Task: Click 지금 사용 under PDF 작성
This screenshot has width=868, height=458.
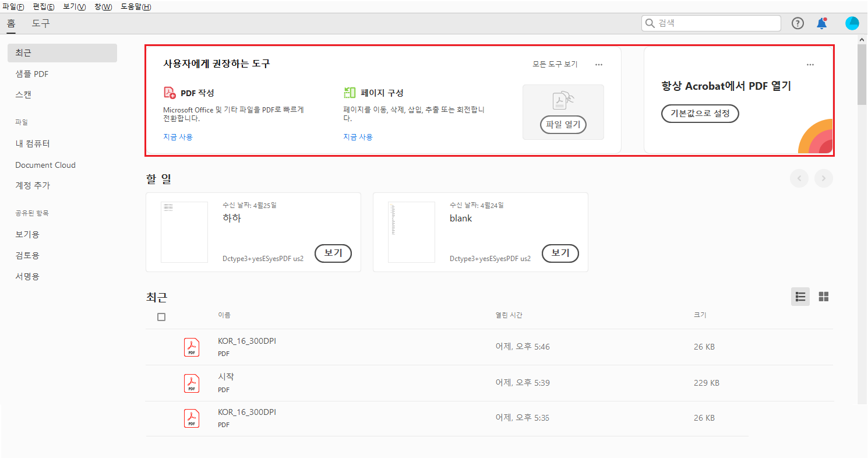Action: (178, 136)
